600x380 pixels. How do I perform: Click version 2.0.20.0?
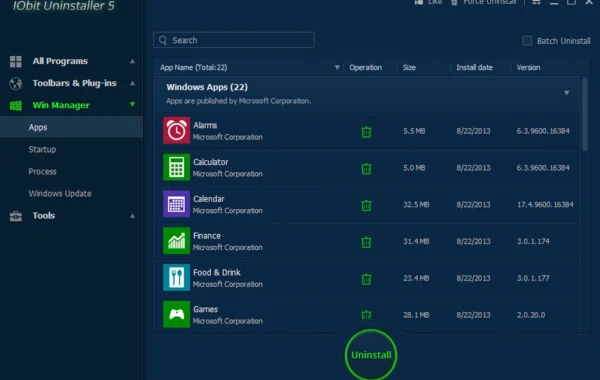pos(531,315)
